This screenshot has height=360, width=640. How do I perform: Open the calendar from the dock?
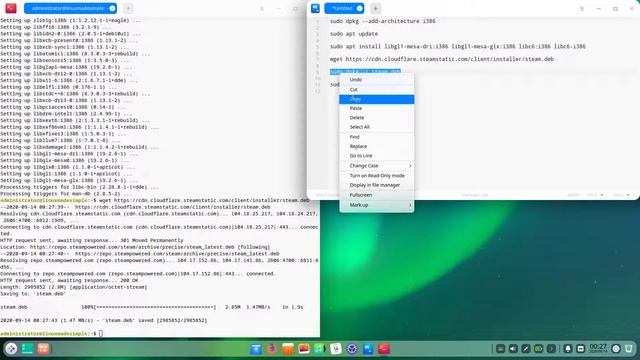point(336,349)
